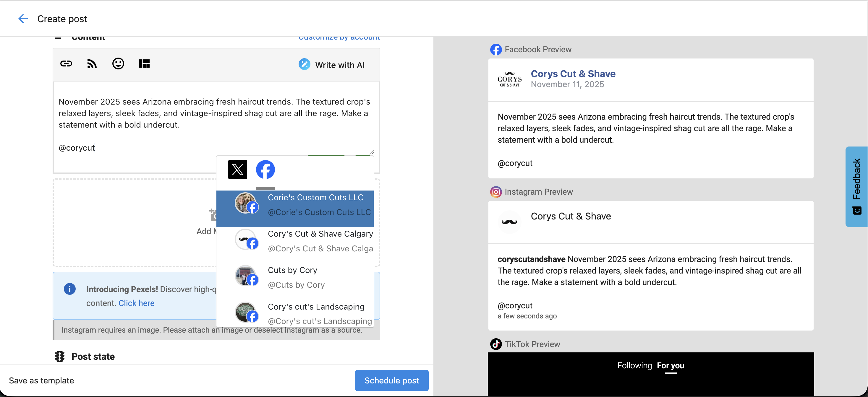Click Customize by account link
Viewport: 868px width, 397px height.
pos(339,38)
